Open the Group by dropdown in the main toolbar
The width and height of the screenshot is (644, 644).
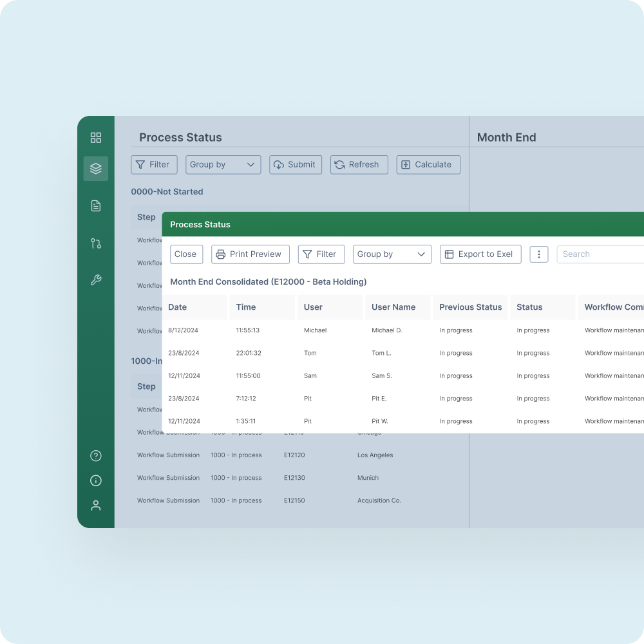pos(223,164)
